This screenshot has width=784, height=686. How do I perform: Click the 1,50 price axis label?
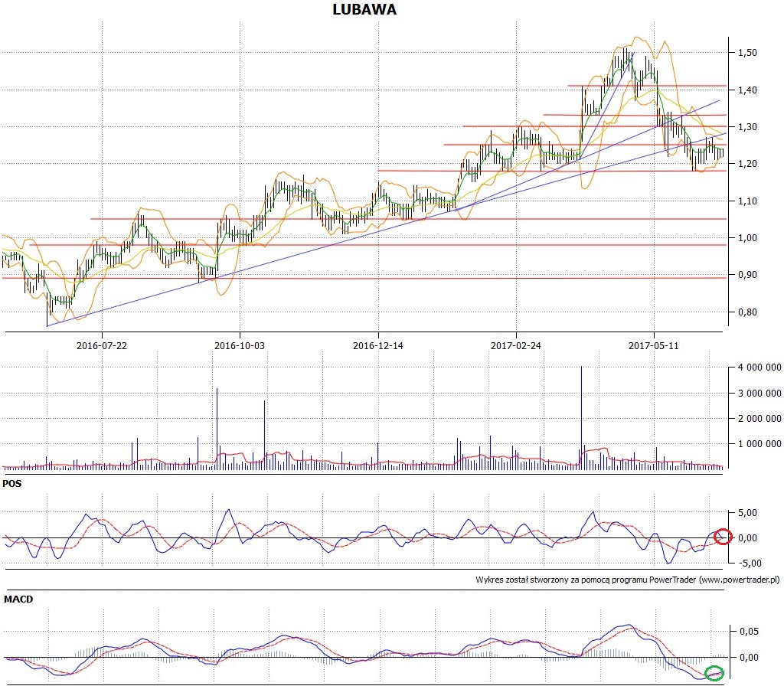click(x=747, y=53)
